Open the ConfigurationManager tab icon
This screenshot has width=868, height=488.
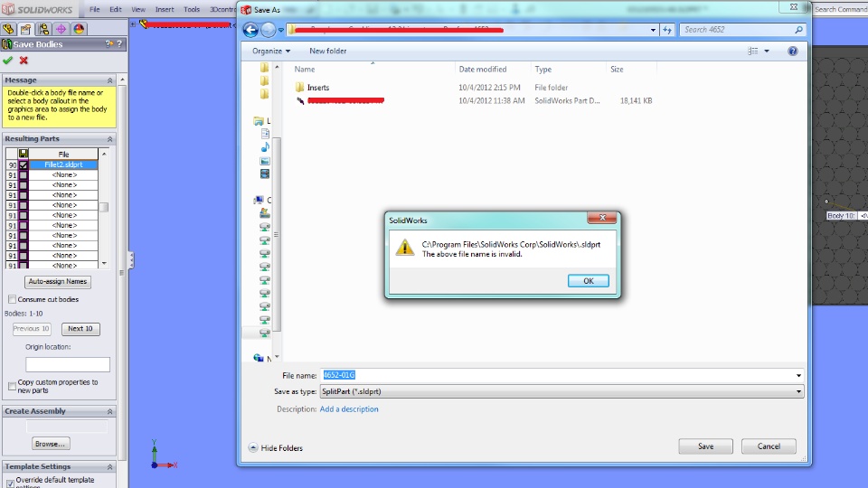pos(43,29)
